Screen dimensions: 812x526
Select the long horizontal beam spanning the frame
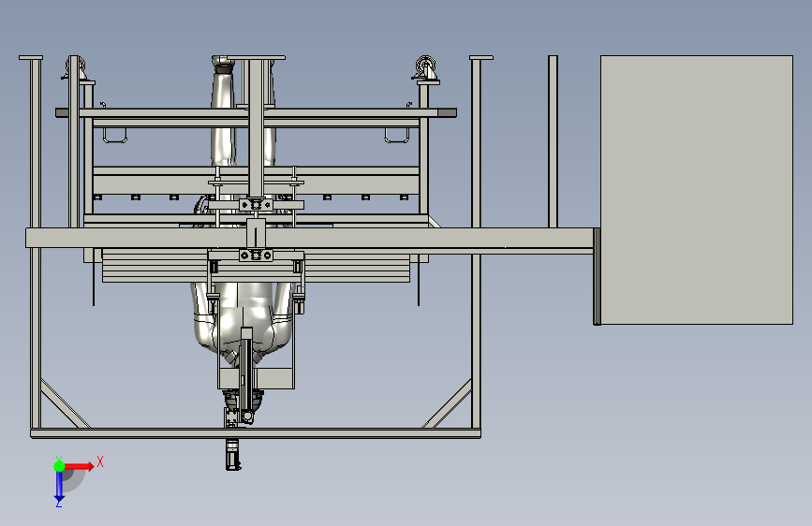(310, 238)
